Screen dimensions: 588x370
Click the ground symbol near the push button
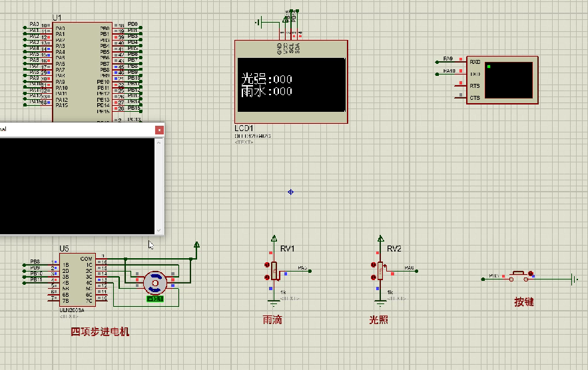pyautogui.click(x=573, y=279)
